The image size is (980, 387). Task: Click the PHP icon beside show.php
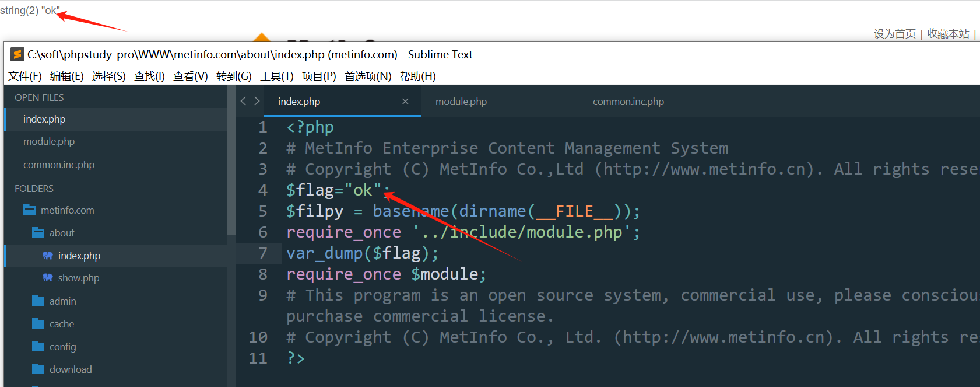[x=48, y=278]
